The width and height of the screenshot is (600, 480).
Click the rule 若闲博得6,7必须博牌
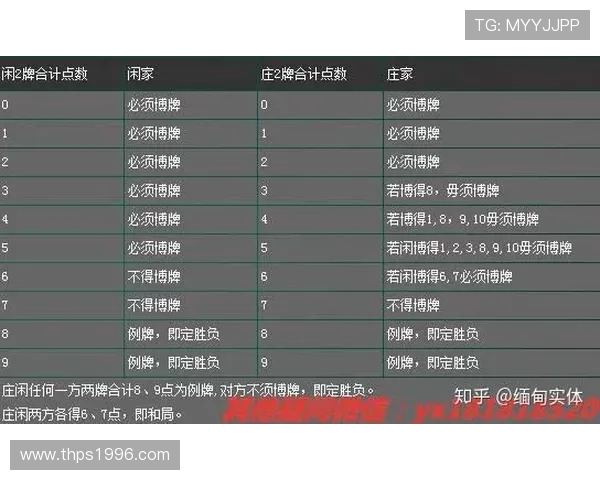tap(449, 276)
